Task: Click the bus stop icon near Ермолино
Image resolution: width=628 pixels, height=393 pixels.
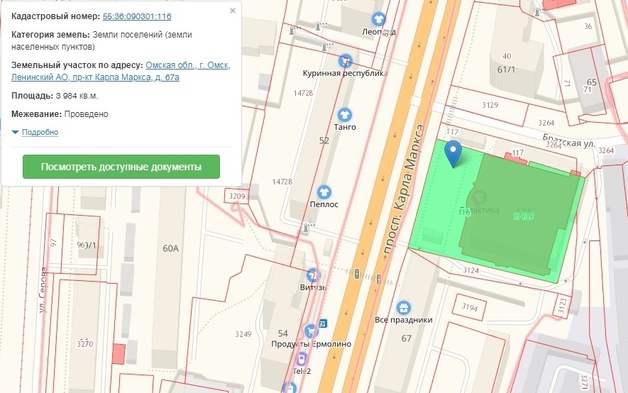Action: click(x=323, y=323)
